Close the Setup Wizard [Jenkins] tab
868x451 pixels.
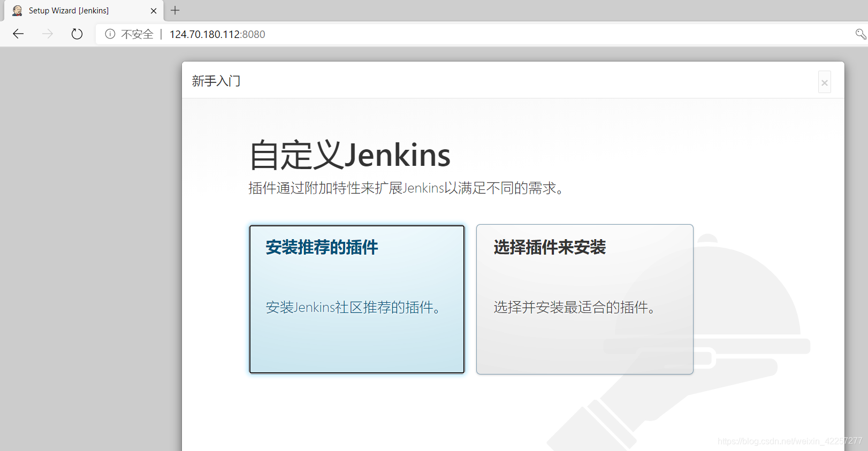154,11
